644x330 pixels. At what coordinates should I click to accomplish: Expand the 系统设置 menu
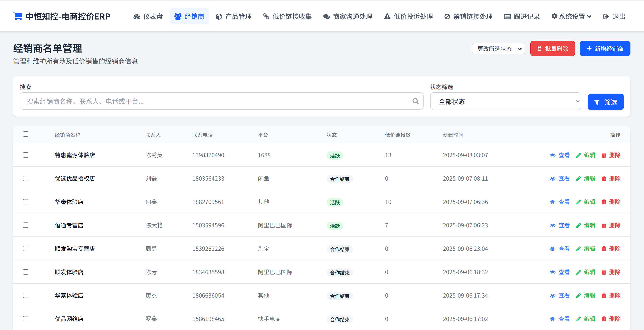coord(572,17)
